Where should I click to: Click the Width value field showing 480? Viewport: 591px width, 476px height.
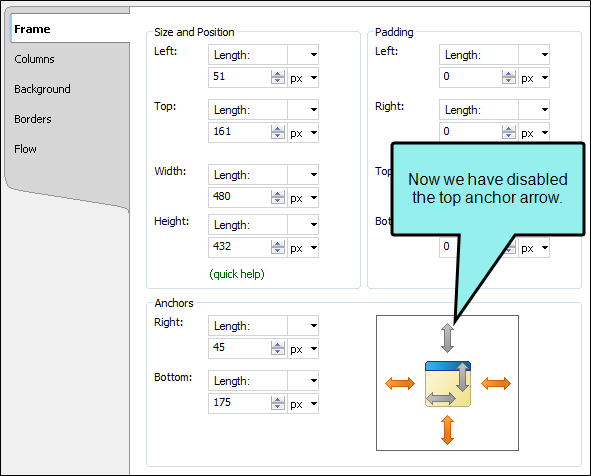[240, 197]
